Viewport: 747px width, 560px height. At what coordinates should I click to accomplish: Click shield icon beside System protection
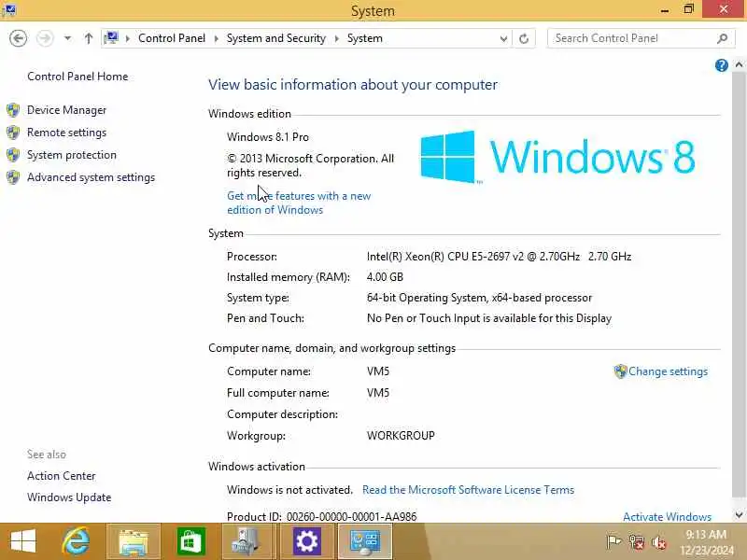(x=13, y=155)
